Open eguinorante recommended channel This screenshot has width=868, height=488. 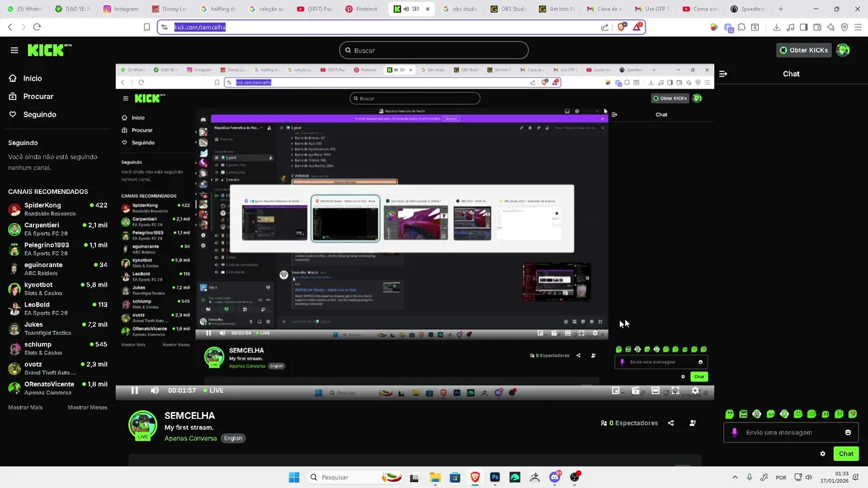58,268
